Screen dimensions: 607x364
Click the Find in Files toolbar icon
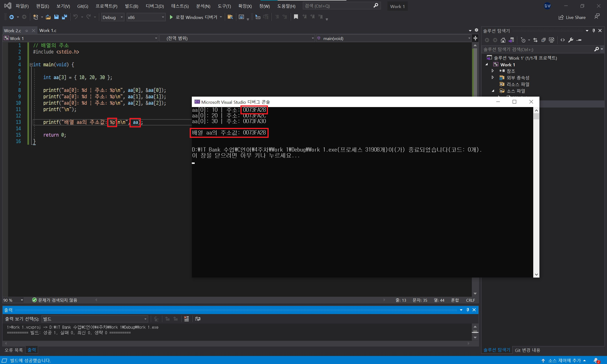click(x=230, y=17)
